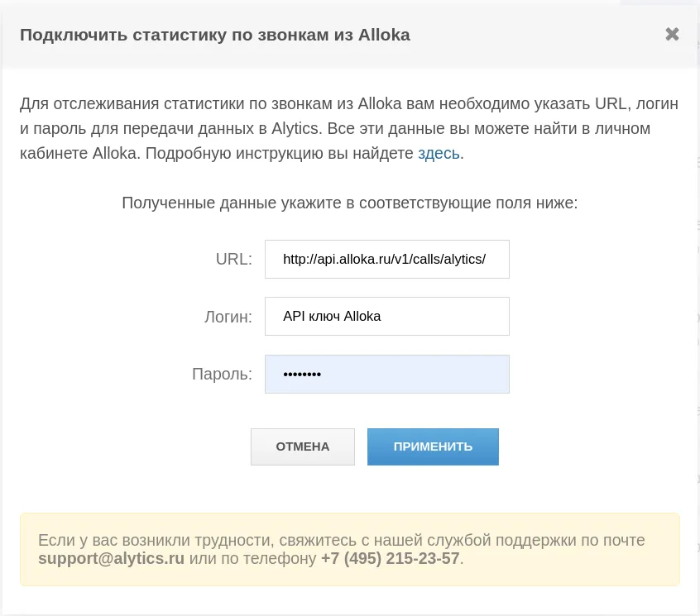Click the Логин input field

point(386,316)
